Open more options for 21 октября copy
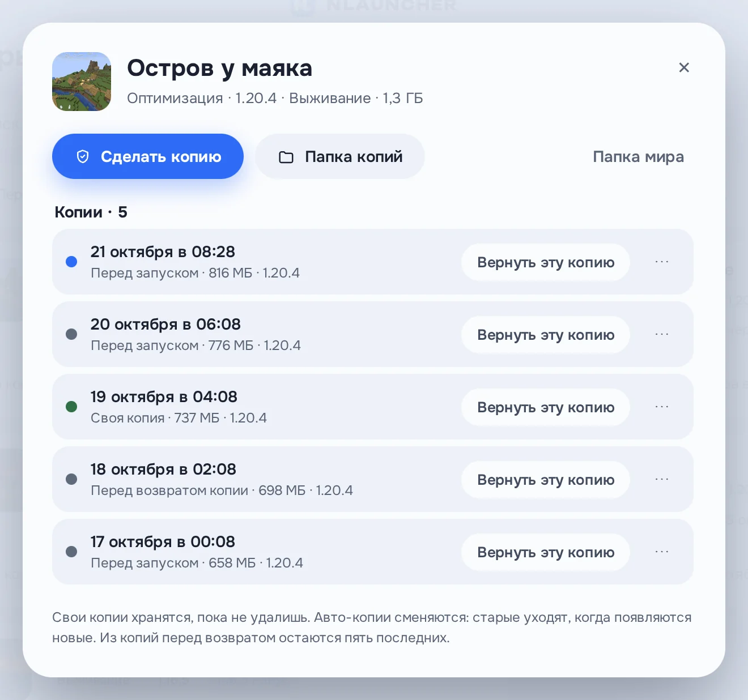This screenshot has width=748, height=700. tap(662, 262)
